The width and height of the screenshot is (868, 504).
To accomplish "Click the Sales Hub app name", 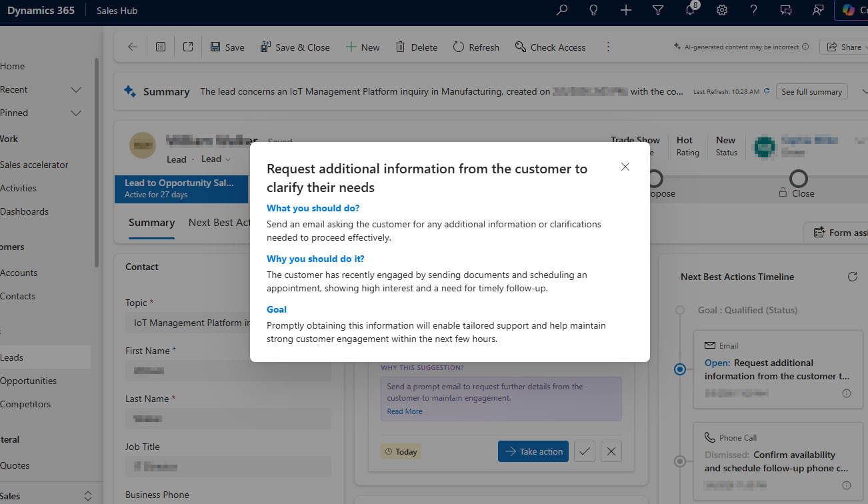I will coord(117,11).
